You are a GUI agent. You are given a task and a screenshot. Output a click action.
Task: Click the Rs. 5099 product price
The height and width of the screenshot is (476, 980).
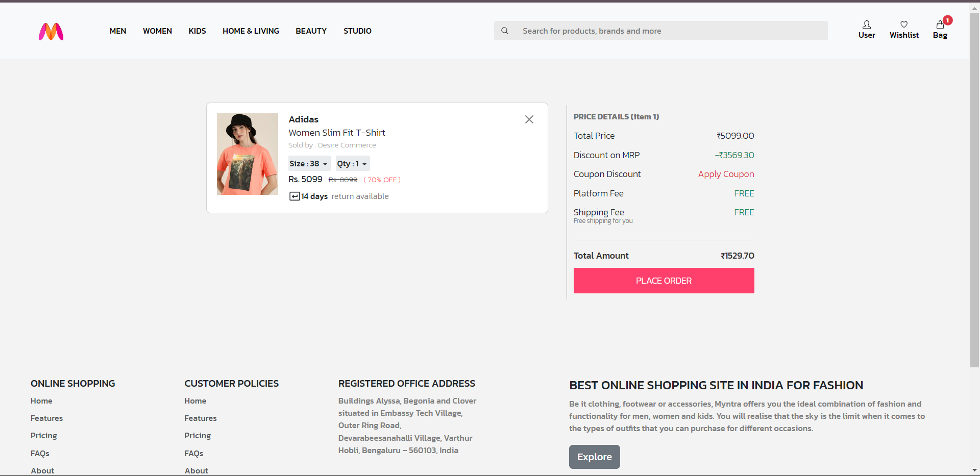coord(305,179)
